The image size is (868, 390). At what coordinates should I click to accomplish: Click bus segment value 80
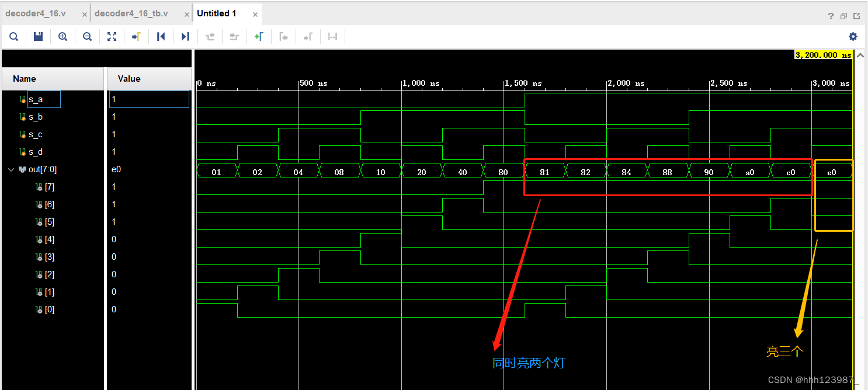coord(504,172)
